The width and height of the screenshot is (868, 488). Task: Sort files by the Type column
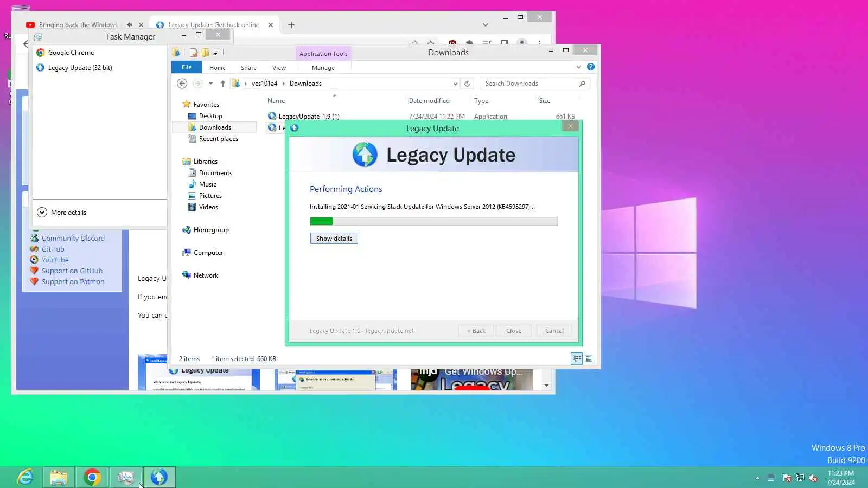click(481, 101)
